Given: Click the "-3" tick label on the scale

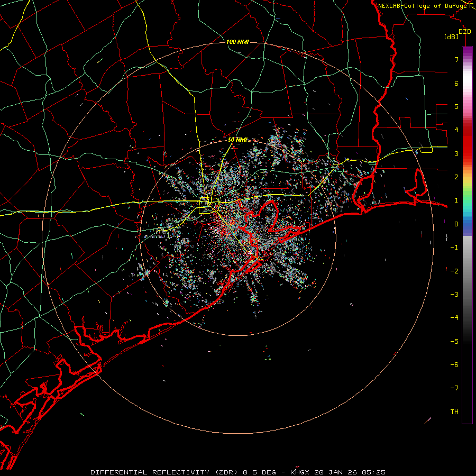Looking at the screenshot, I should coord(454,295).
